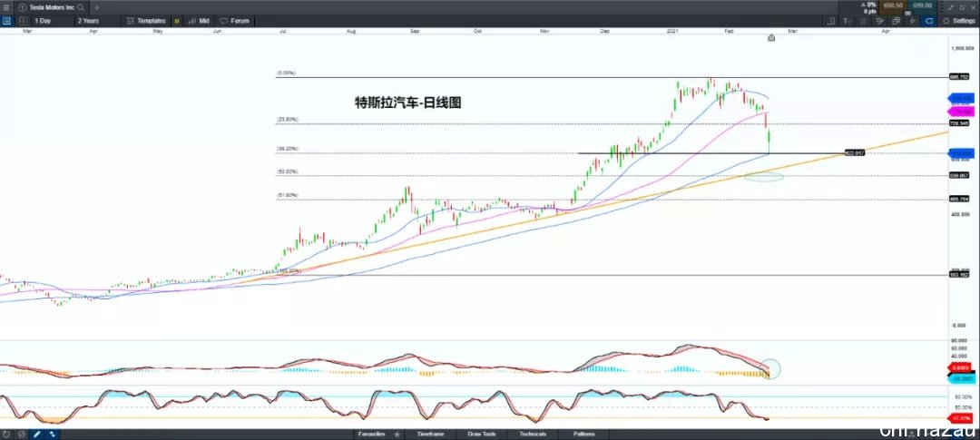The image size is (980, 440).
Task: Click the (23.60%) Fibonacci label
Action: (x=288, y=120)
